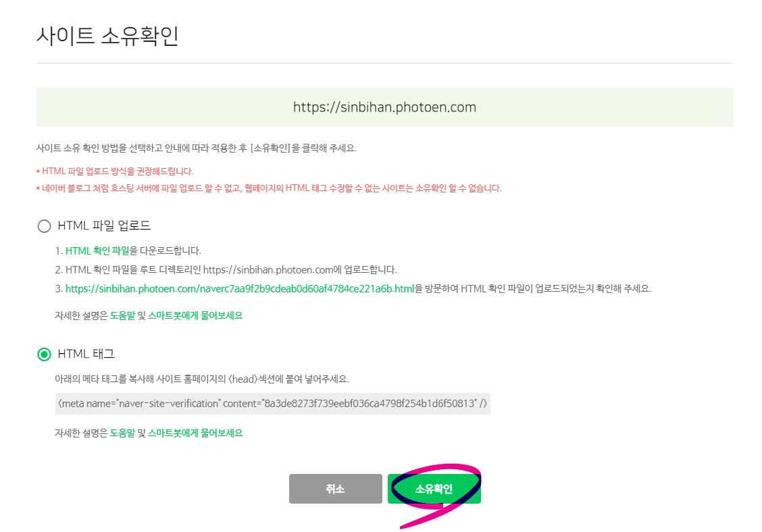Open 스마트봇에게 물어보세요 link under file upload section
The image size is (762, 532).
195,315
